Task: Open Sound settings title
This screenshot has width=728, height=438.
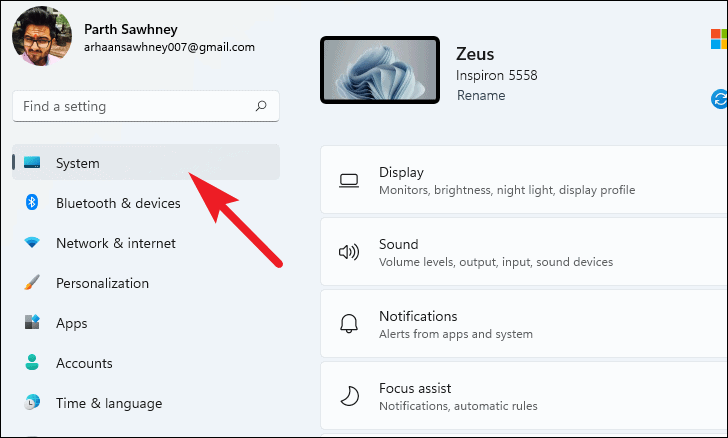Action: (x=398, y=244)
